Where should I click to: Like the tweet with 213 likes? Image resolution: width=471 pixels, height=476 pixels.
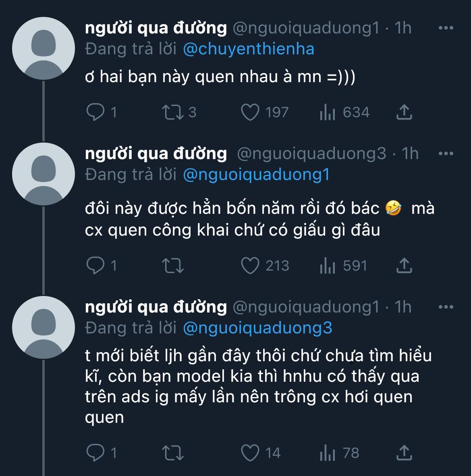250,265
